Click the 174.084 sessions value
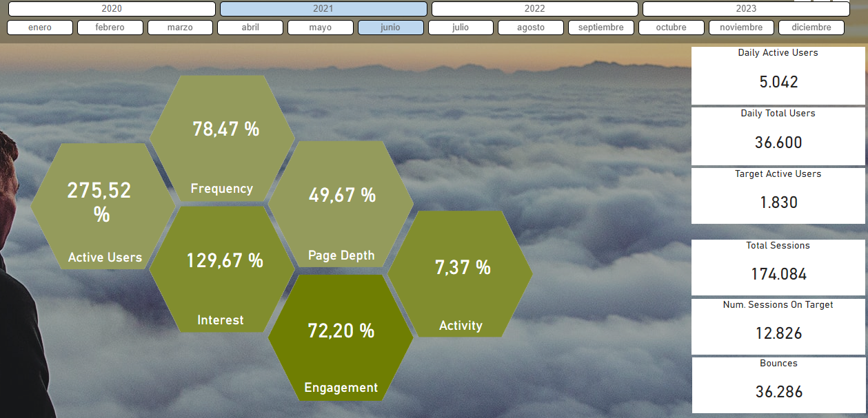This screenshot has width=868, height=418. coord(778,274)
